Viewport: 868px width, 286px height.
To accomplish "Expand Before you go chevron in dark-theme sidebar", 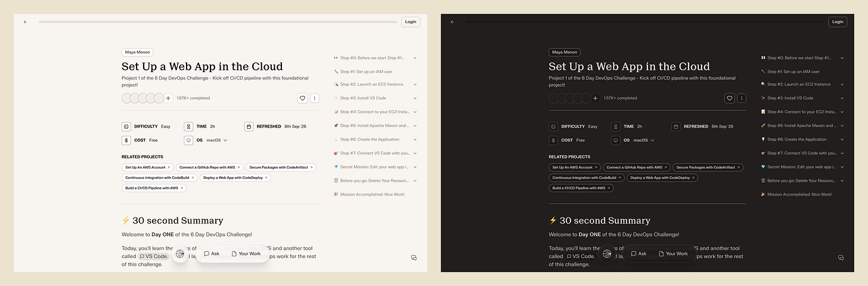I will coord(842,181).
